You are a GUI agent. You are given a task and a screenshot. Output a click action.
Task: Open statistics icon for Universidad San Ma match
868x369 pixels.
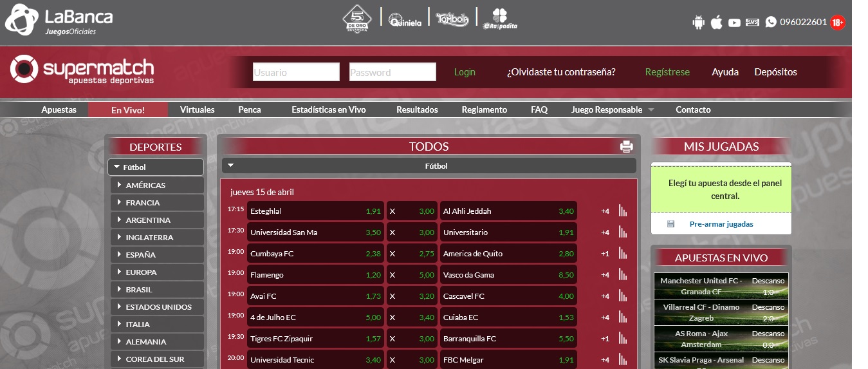click(x=623, y=232)
